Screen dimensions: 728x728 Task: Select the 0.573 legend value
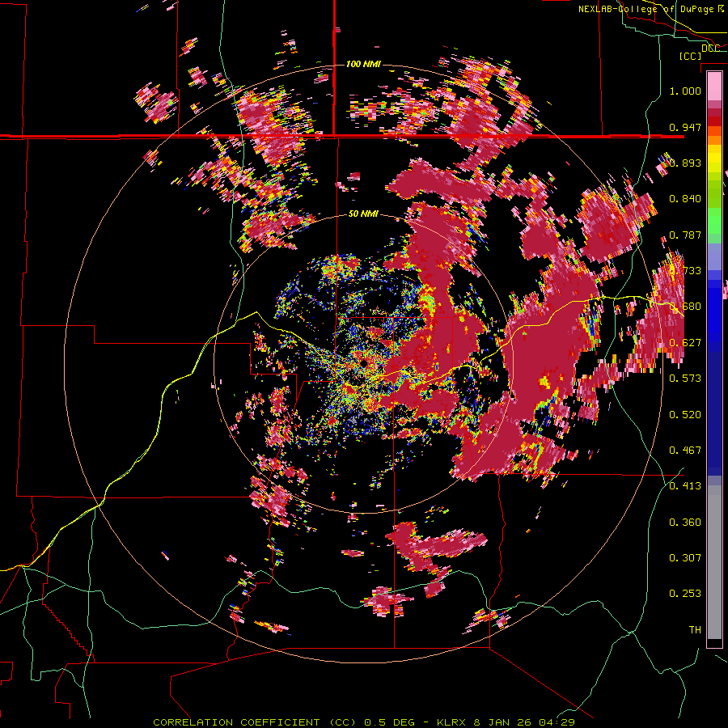pos(685,379)
